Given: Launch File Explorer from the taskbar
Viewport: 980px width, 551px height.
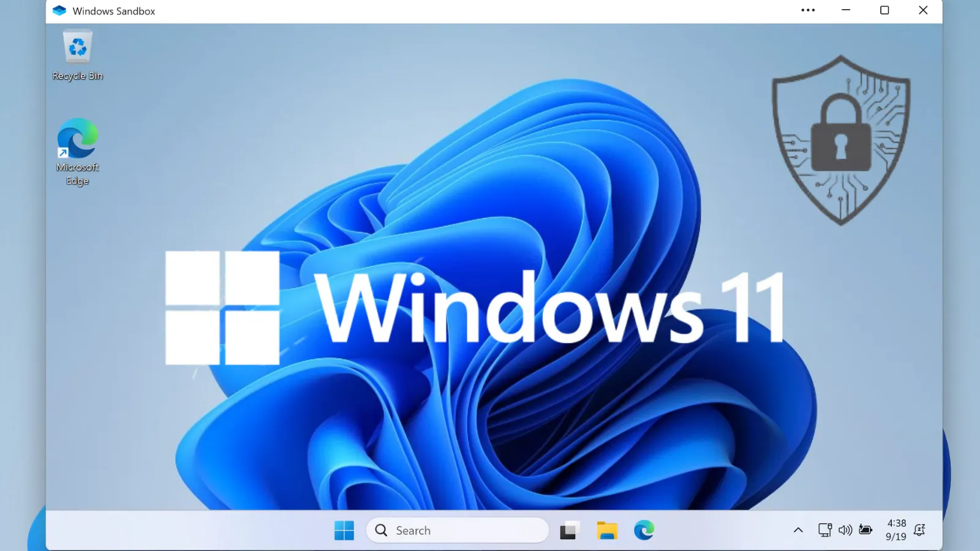Looking at the screenshot, I should click(x=606, y=530).
